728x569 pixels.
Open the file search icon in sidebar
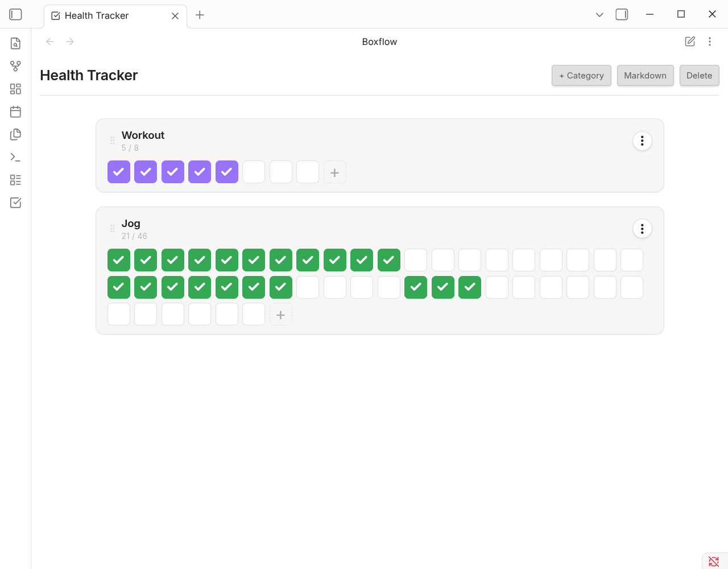[x=15, y=43]
